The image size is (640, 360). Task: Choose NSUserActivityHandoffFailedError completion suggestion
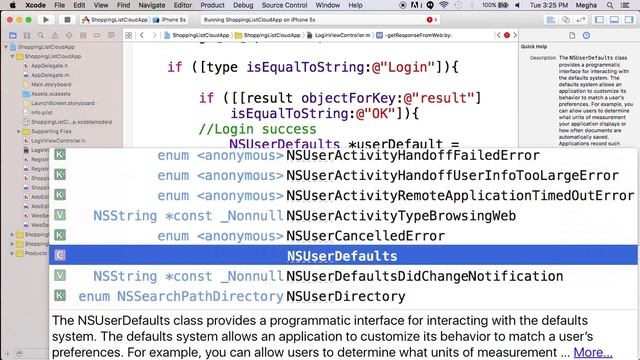click(x=343, y=155)
